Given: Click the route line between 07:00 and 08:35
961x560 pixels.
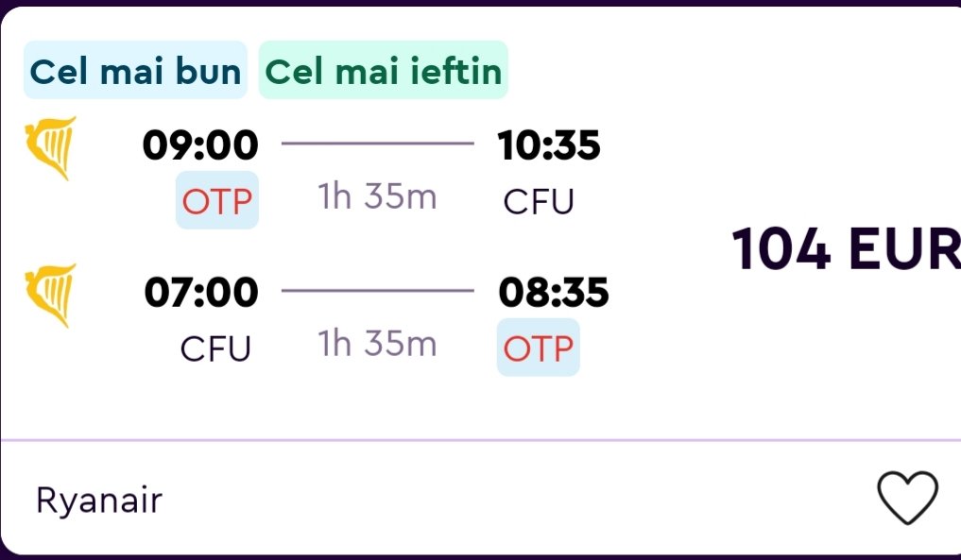Looking at the screenshot, I should (378, 291).
